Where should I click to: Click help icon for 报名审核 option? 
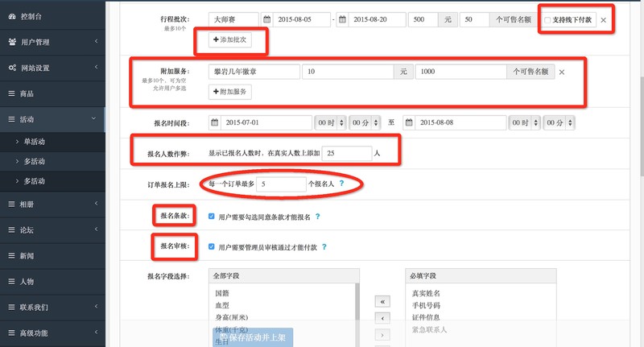324,247
